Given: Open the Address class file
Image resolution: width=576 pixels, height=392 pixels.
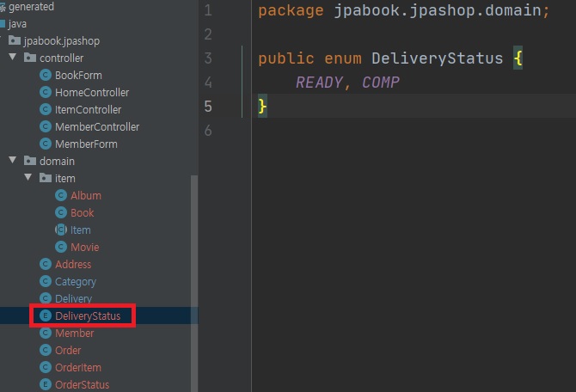Looking at the screenshot, I should [x=73, y=265].
